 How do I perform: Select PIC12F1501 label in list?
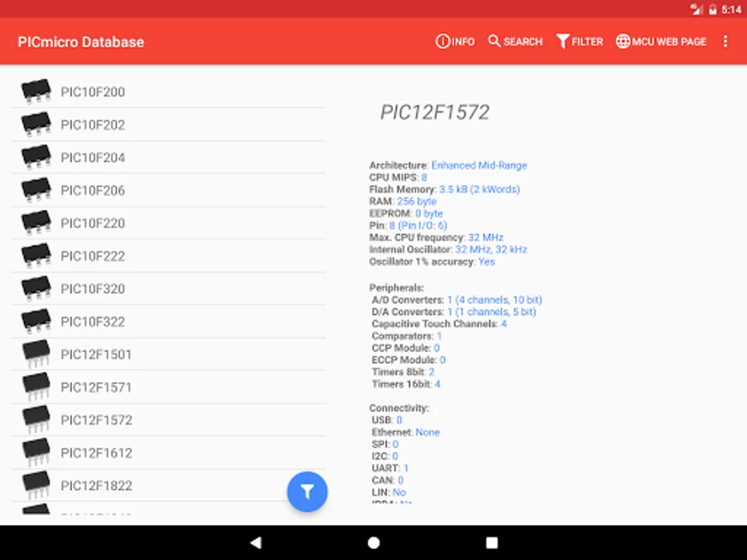96,355
